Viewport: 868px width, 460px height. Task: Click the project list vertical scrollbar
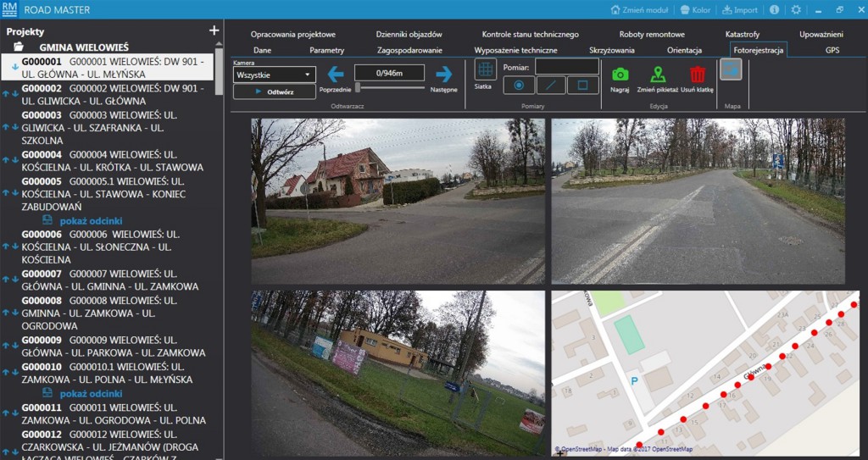click(219, 72)
